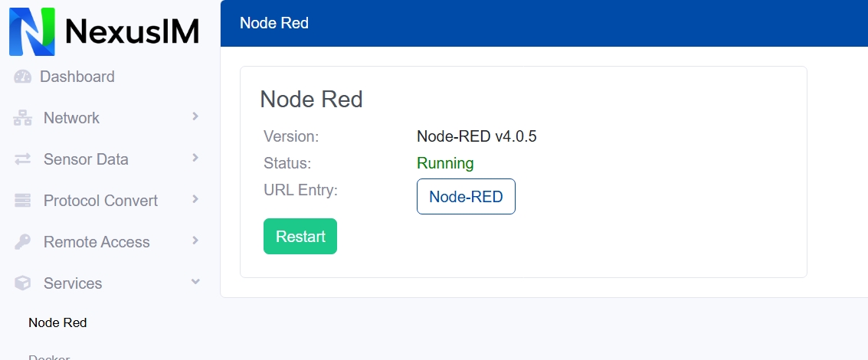Expand the Sensor Data chevron
This screenshot has width=868, height=360.
pos(195,158)
